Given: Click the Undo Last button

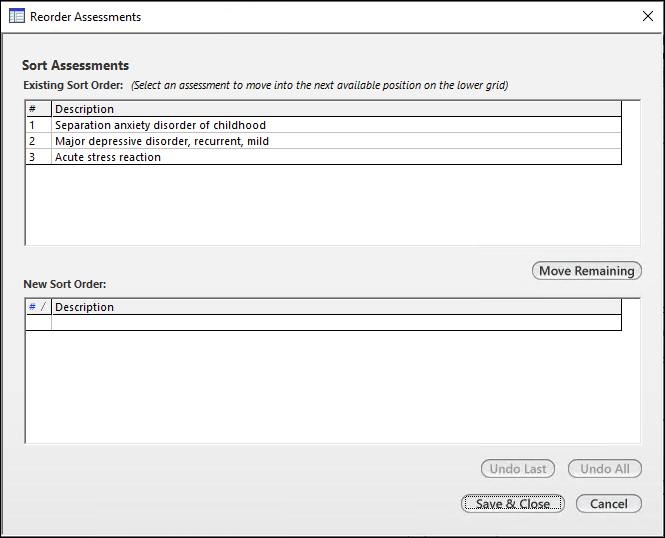Looking at the screenshot, I should click(519, 469).
